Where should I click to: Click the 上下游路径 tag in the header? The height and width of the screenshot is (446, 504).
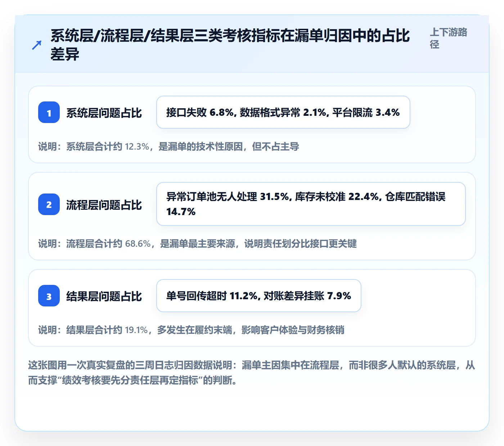pos(449,38)
